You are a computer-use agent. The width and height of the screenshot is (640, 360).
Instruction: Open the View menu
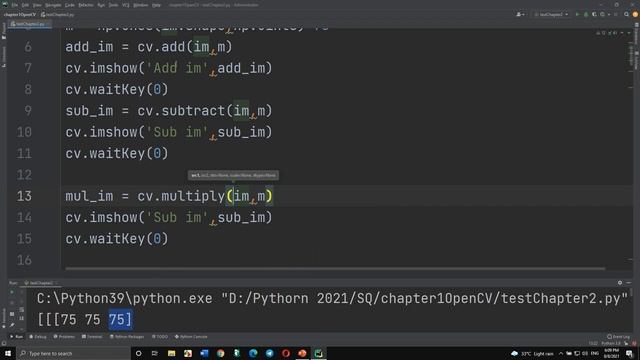point(37,5)
